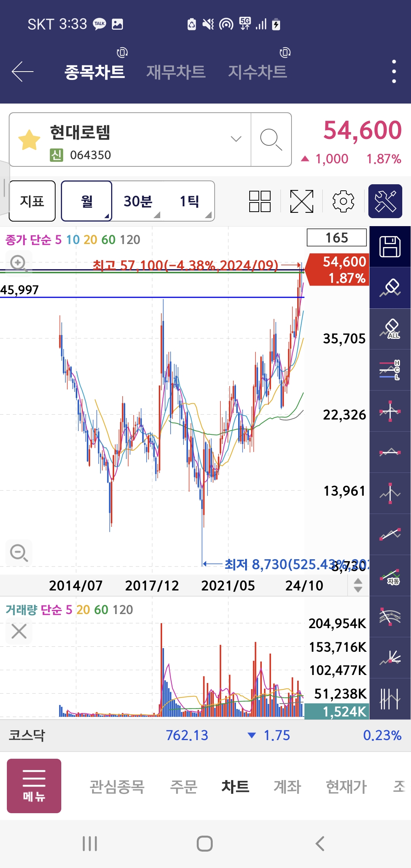This screenshot has height=868, width=411.
Task: Toggle the drawing tools panel
Action: 385,201
